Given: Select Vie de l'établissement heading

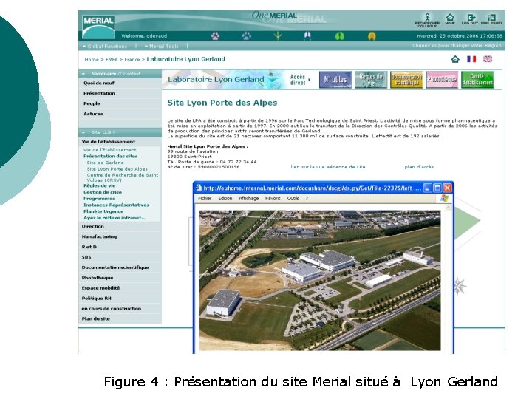Looking at the screenshot, I should click(108, 141).
